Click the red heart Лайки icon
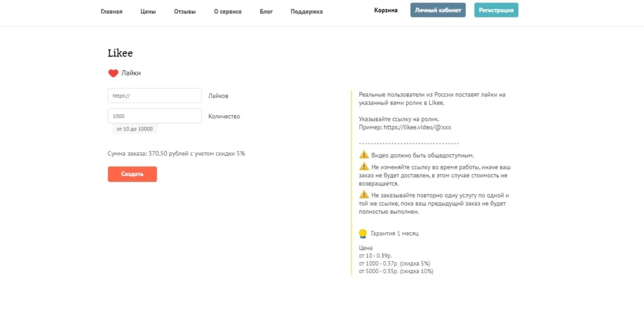This screenshot has width=644, height=328. click(x=113, y=73)
